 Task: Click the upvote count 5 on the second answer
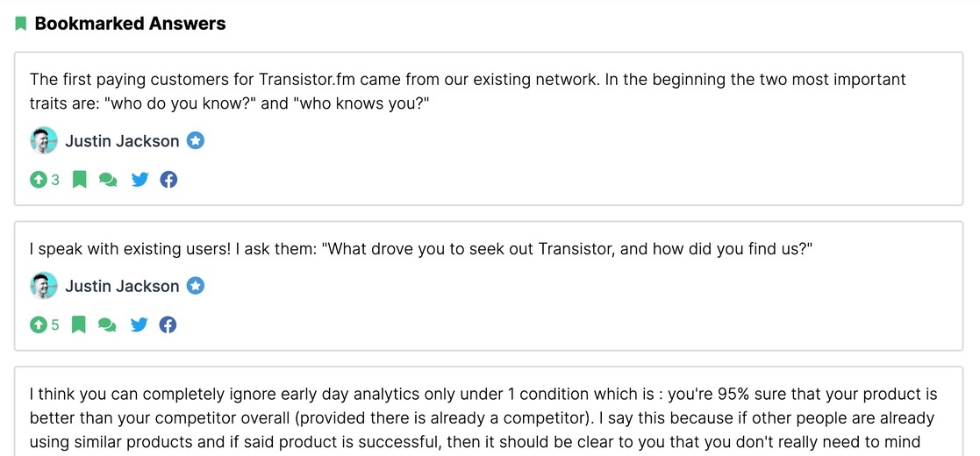click(x=55, y=324)
